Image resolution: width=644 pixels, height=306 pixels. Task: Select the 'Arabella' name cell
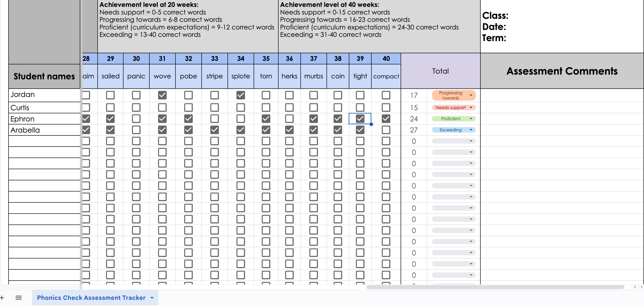tap(44, 130)
